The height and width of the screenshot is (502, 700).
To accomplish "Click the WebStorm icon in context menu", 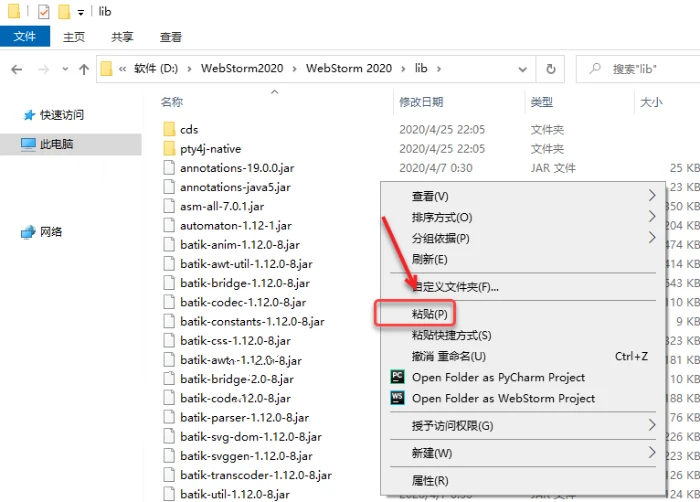I will 397,398.
